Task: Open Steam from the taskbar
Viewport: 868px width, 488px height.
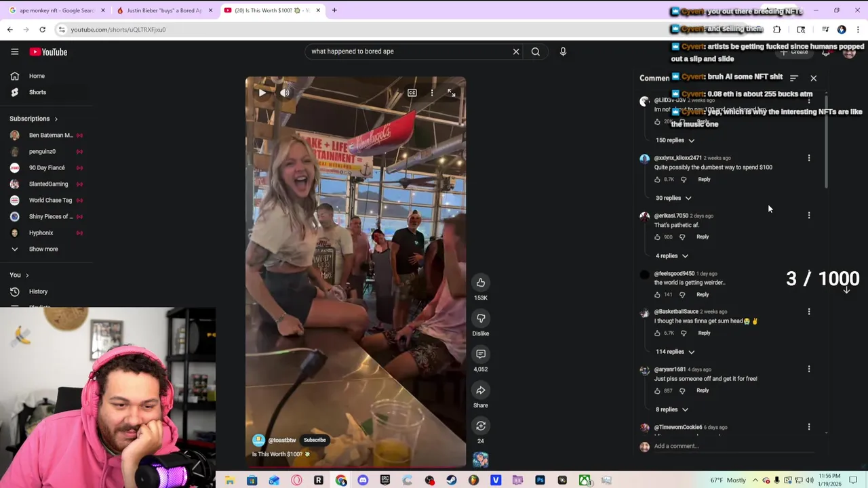Action: [452, 481]
